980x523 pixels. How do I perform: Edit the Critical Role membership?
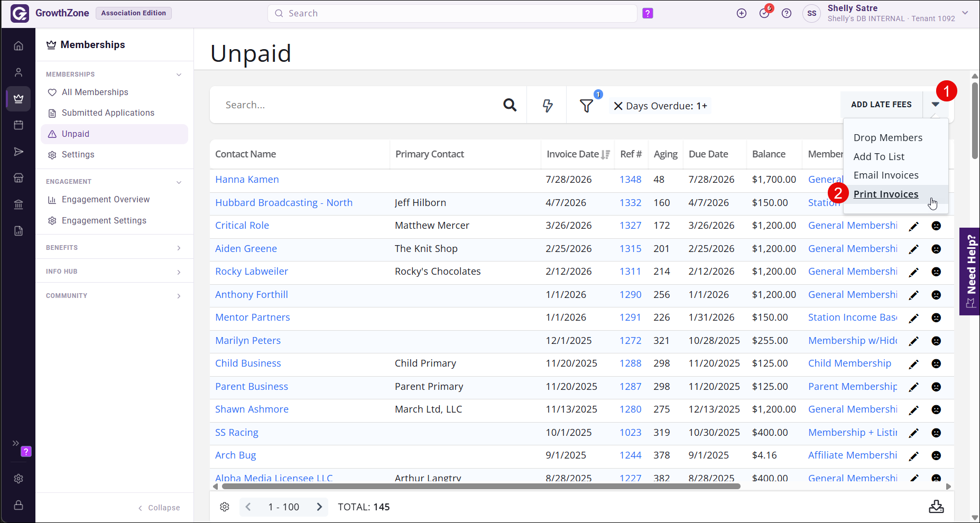913,226
